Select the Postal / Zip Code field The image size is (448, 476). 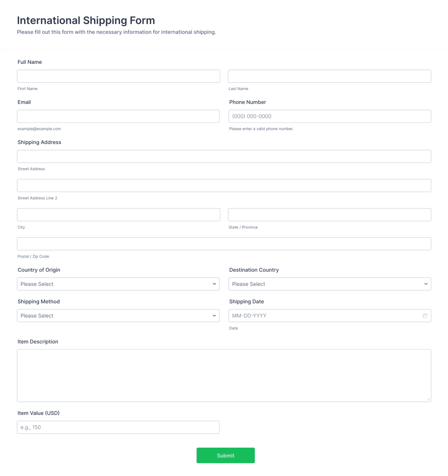224,243
